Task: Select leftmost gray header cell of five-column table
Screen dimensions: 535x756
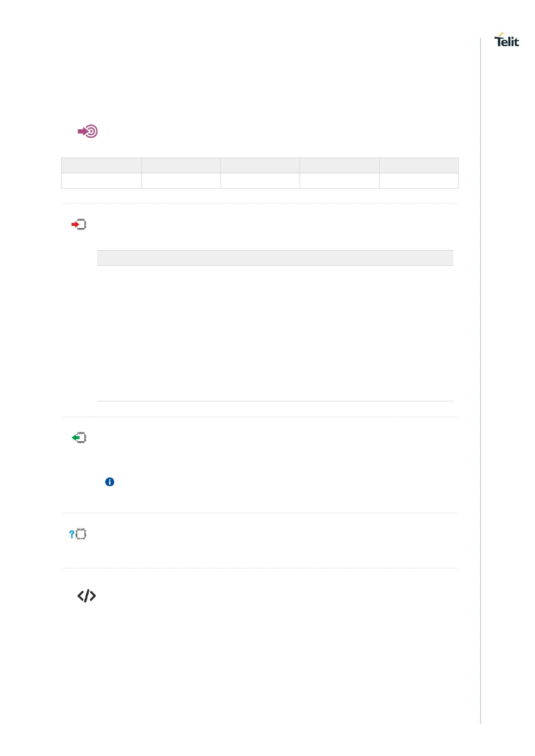Action: [102, 165]
